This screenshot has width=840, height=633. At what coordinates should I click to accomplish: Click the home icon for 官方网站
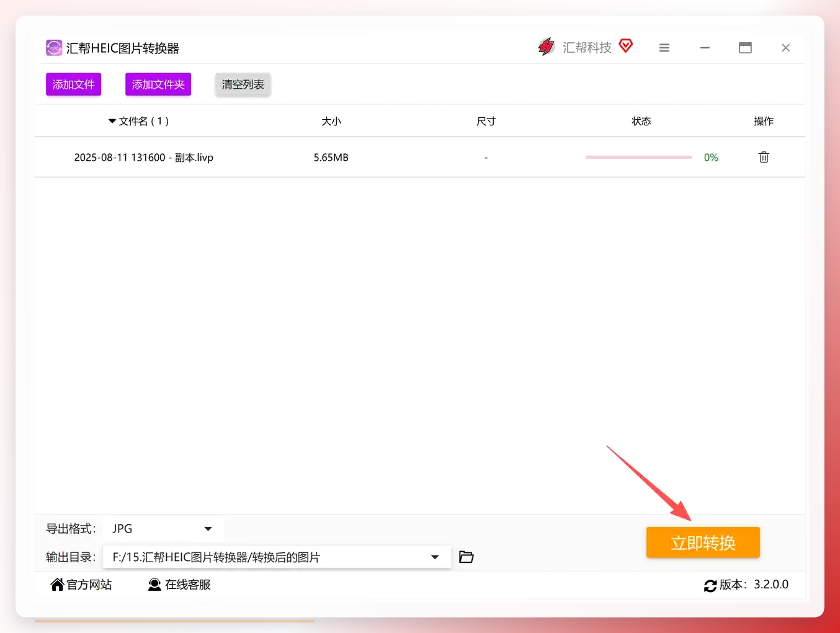58,585
